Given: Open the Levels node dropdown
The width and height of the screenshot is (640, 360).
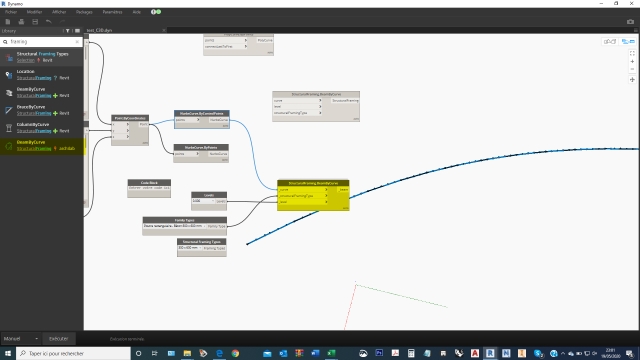Looking at the screenshot, I should tap(203, 201).
